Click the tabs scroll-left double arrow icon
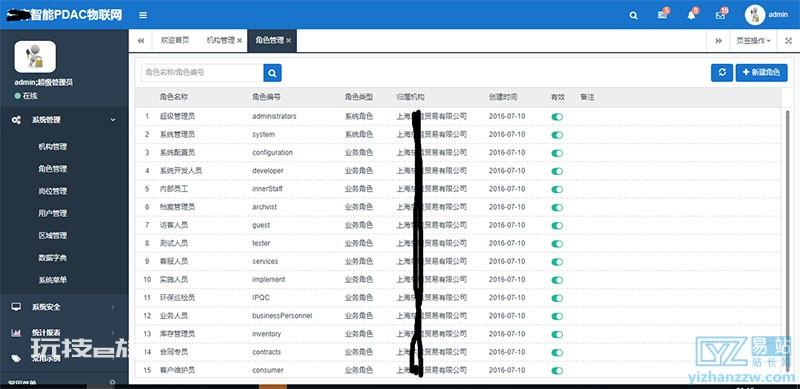Viewport: 800px width, 389px height. [x=141, y=41]
